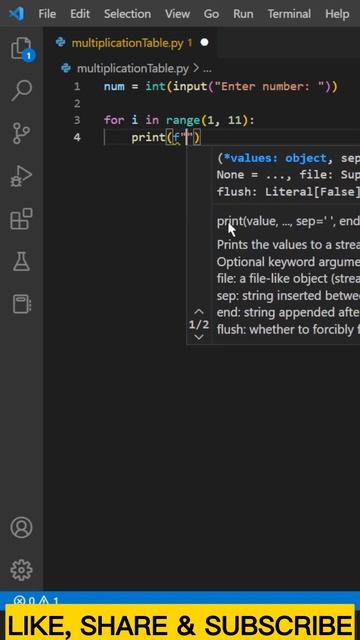Open the Run menu
The height and width of the screenshot is (640, 360).
(x=243, y=14)
